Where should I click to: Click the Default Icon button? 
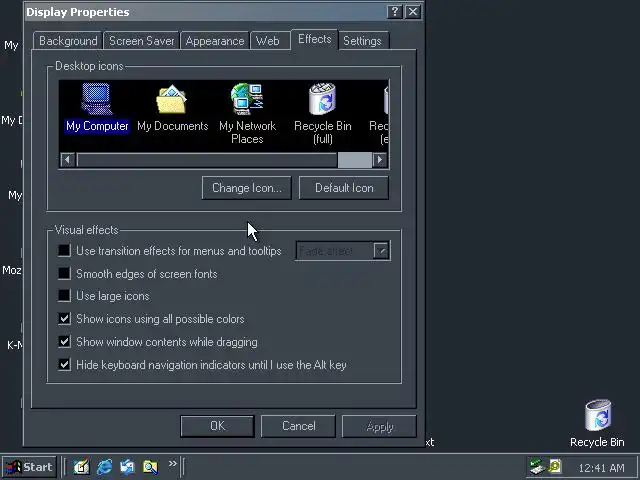click(344, 188)
